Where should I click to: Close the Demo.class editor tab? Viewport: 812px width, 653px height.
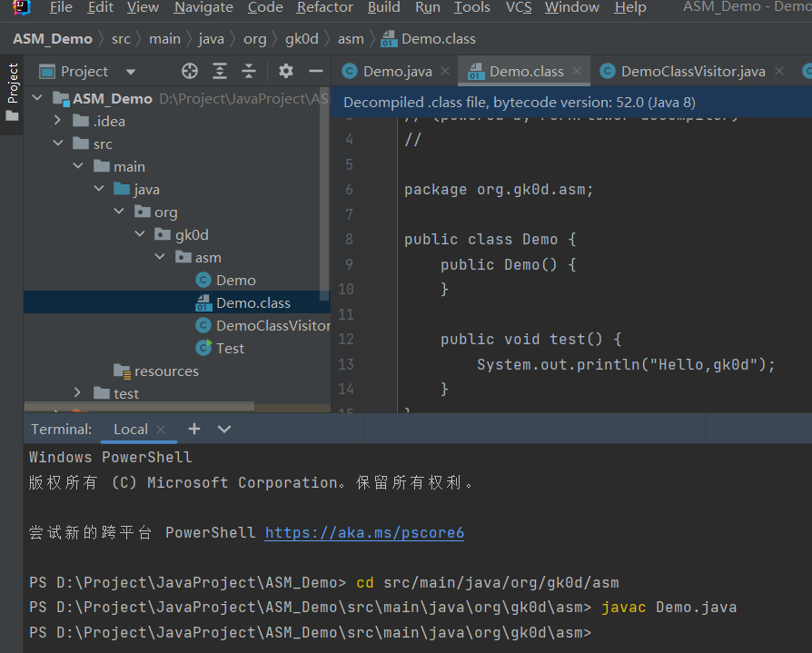tap(577, 71)
